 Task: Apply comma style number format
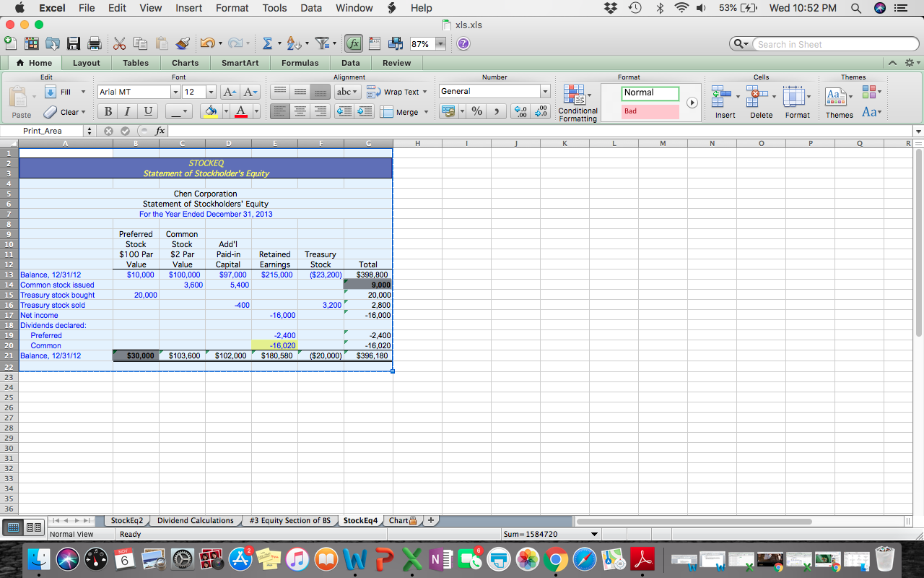(x=497, y=111)
